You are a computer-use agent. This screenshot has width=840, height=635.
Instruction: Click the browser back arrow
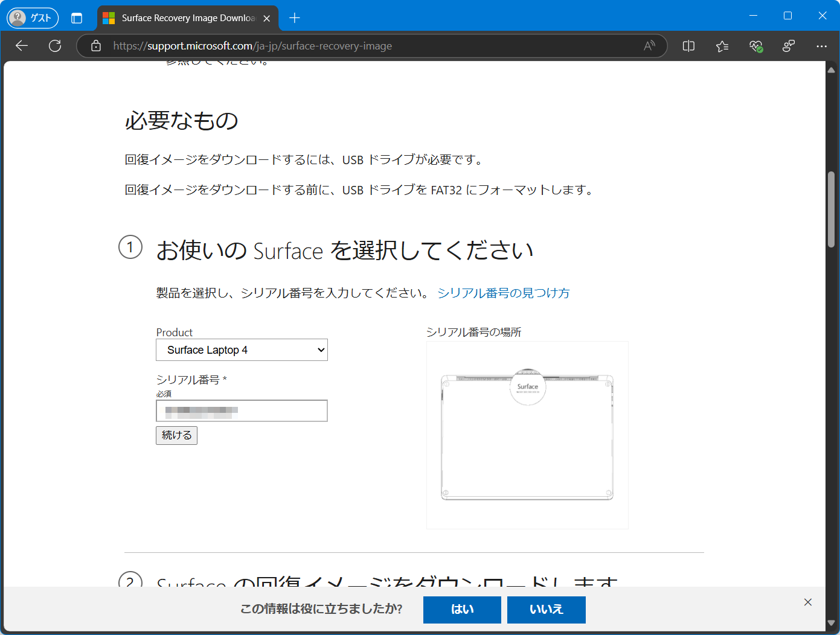pos(22,46)
